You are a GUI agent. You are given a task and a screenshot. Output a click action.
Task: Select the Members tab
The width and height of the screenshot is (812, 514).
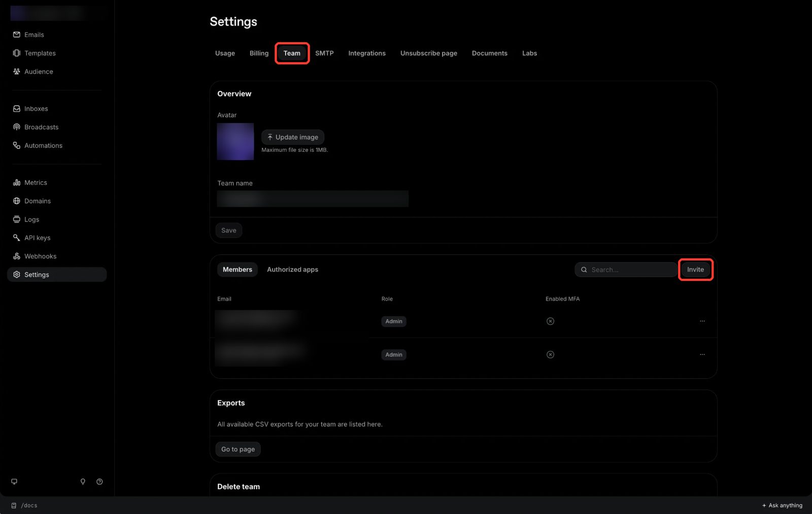(x=238, y=270)
